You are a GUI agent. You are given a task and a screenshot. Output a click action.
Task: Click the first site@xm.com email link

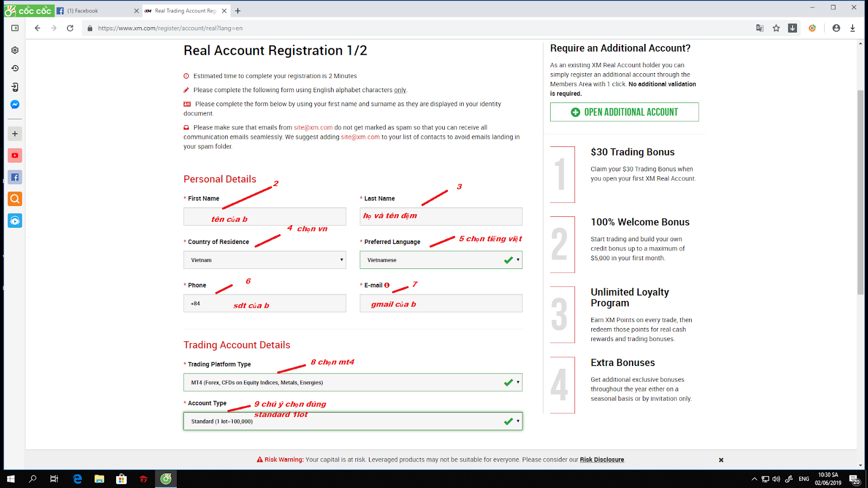coord(313,127)
